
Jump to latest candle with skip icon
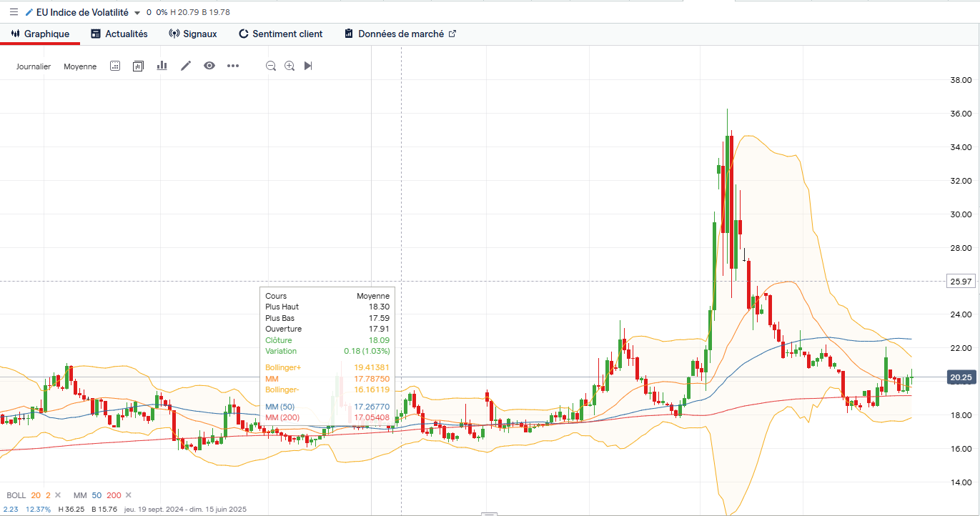[x=308, y=66]
